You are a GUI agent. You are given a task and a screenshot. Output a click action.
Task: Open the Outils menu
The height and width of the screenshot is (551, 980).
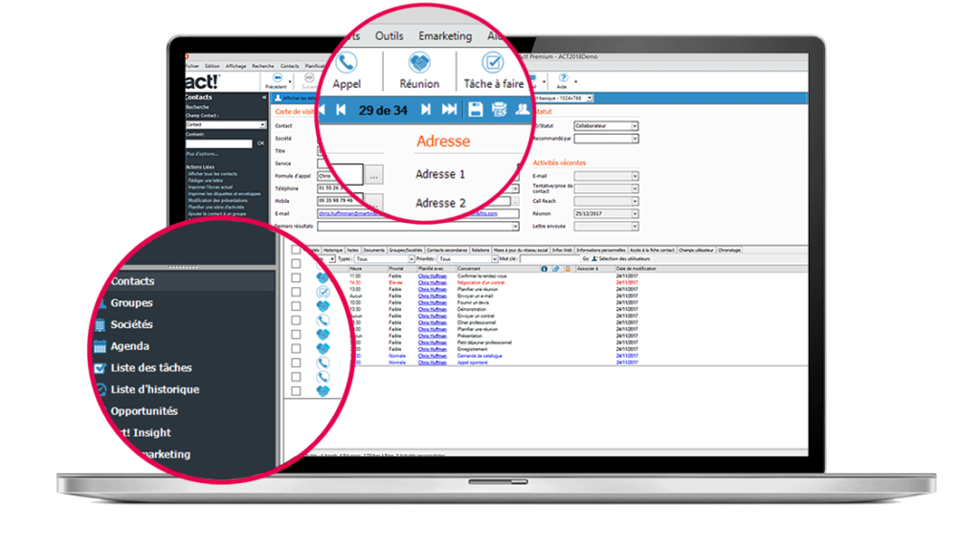coord(389,35)
